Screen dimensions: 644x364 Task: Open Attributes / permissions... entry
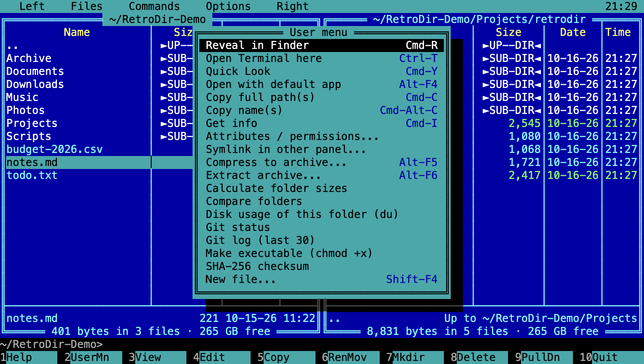[x=322, y=136]
